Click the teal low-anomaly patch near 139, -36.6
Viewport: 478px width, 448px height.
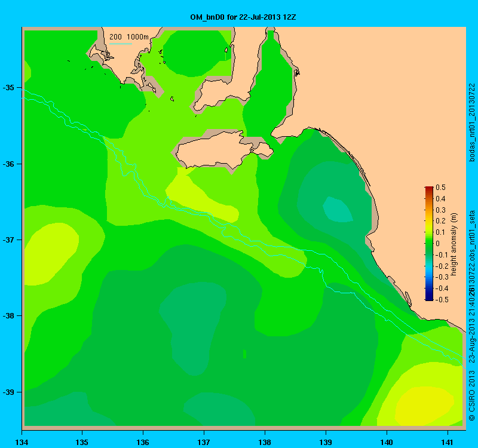point(338,210)
